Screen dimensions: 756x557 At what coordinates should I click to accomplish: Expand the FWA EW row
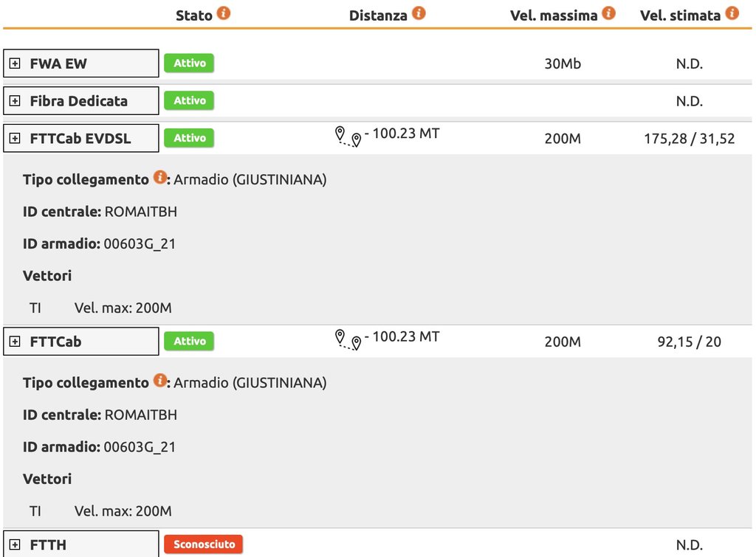14,64
